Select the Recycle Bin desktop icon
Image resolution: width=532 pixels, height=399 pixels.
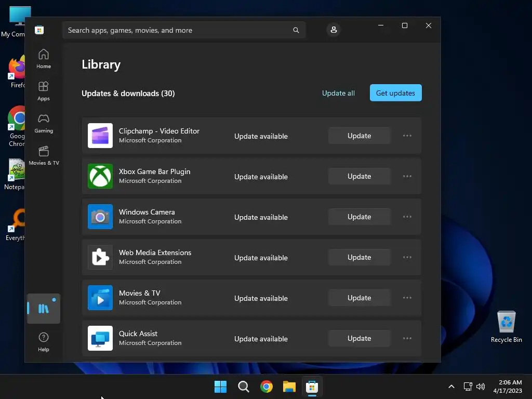coord(506,327)
